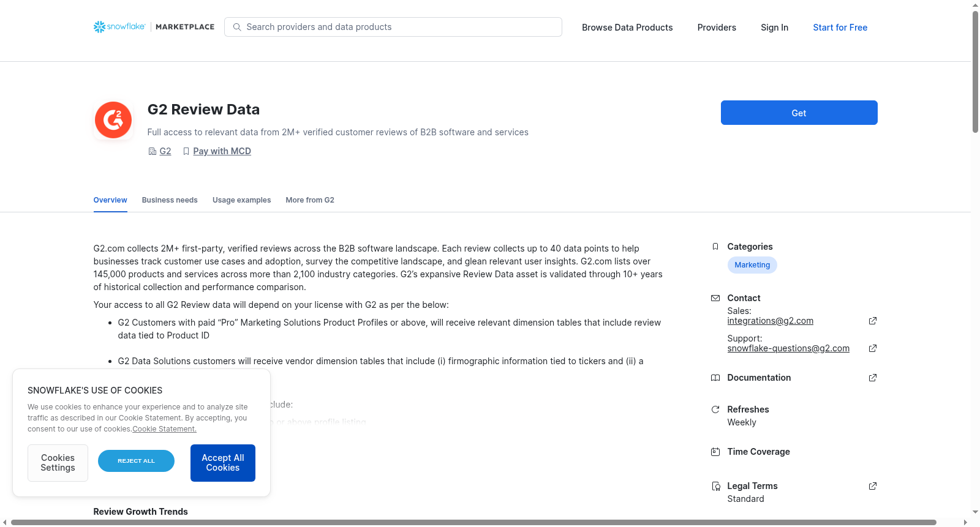Switch to the Business needs tab

(x=170, y=200)
